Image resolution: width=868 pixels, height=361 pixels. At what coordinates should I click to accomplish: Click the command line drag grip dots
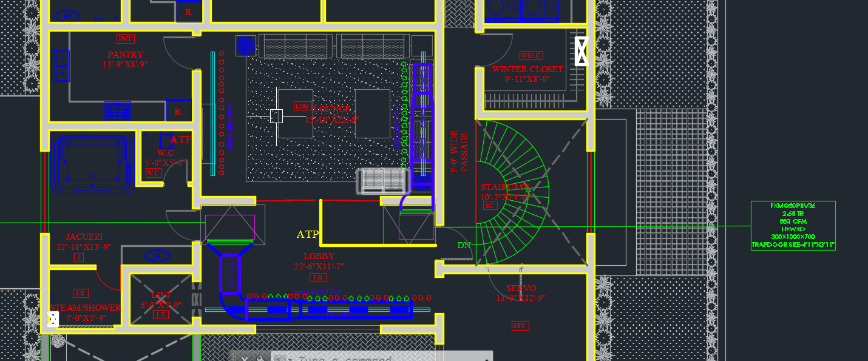(233, 358)
